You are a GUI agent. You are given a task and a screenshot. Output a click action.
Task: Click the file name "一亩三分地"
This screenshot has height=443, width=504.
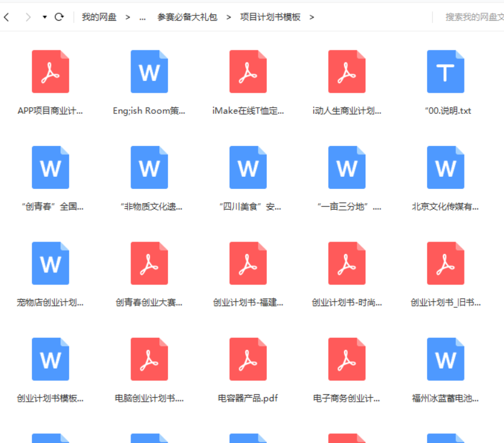(x=349, y=207)
